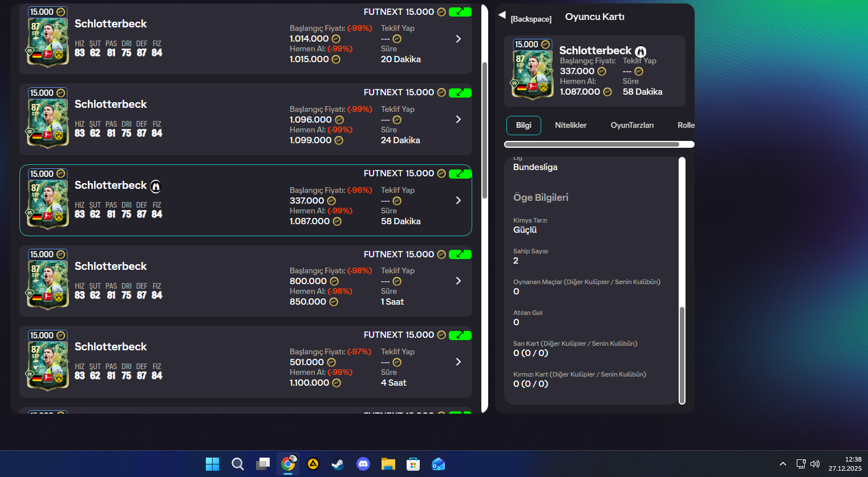Viewport: 868px width, 477px height.
Task: Click the 24 Dakika remaining time
Action: pos(400,140)
